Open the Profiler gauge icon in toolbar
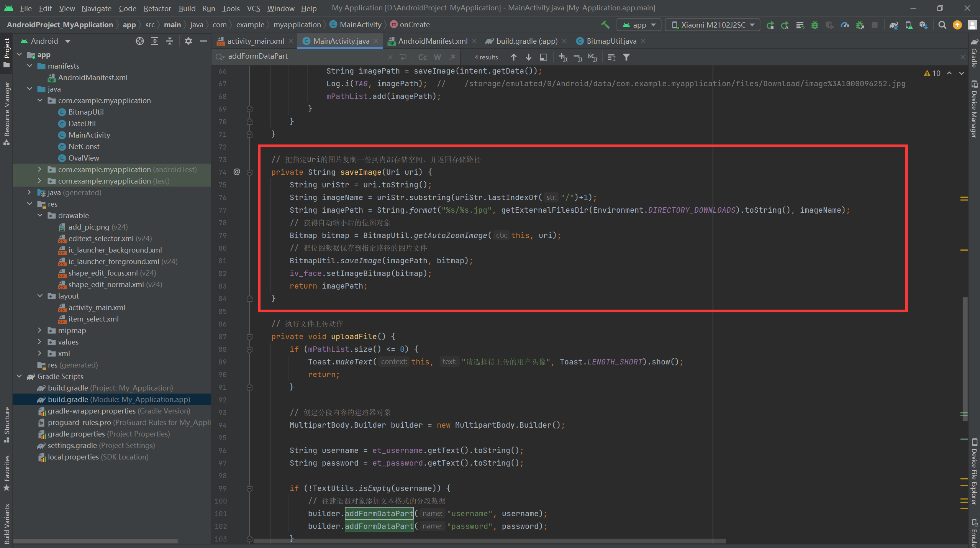This screenshot has height=548, width=980. pos(845,25)
